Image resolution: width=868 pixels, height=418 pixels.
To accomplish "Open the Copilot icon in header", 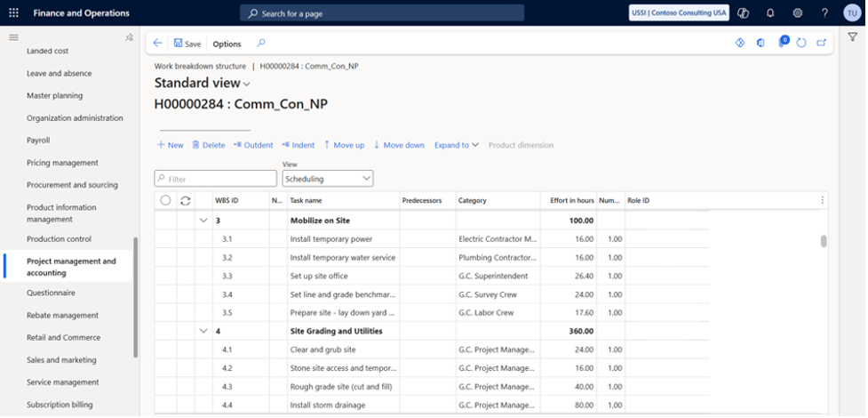I will (744, 12).
